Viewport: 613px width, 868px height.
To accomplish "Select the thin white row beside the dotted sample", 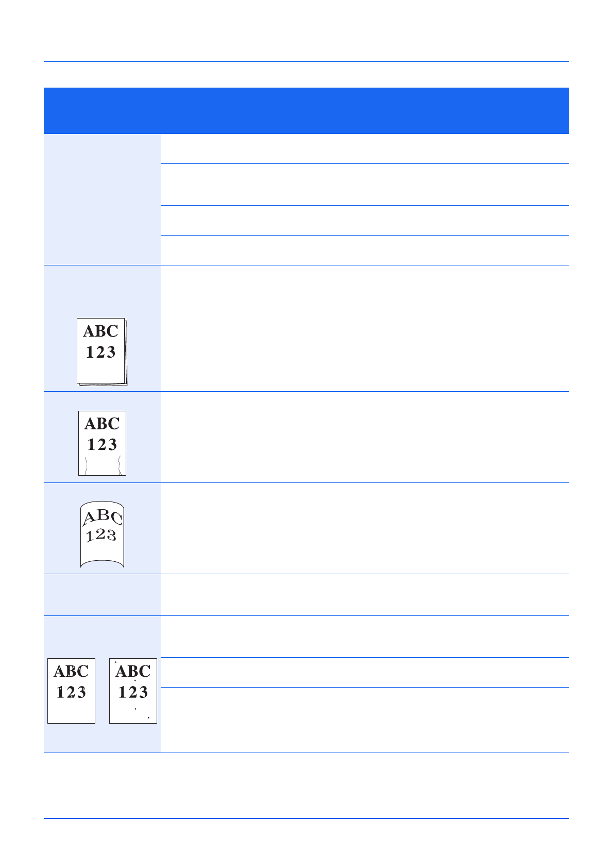I will (365, 672).
